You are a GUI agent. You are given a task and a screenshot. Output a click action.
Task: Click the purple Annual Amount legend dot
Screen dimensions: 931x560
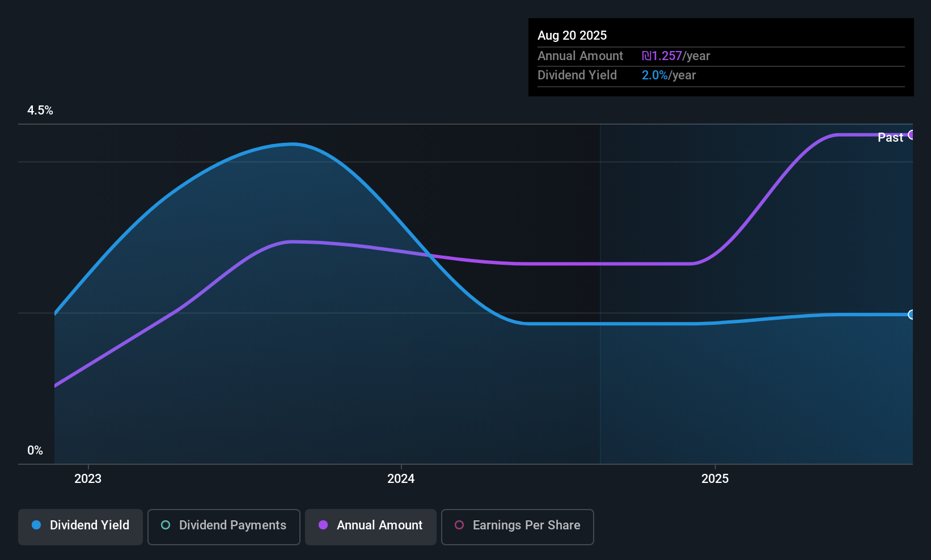pos(323,525)
